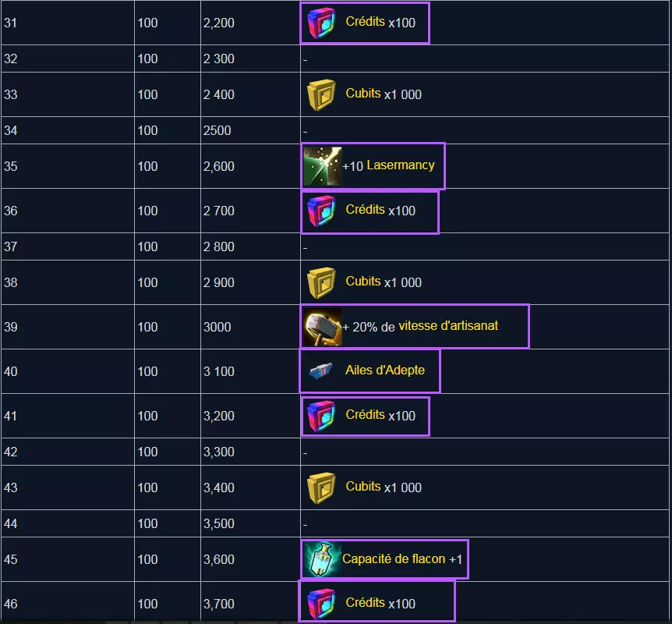The image size is (672, 624).
Task: Click the crafting hammer icon in row 39
Action: [322, 327]
